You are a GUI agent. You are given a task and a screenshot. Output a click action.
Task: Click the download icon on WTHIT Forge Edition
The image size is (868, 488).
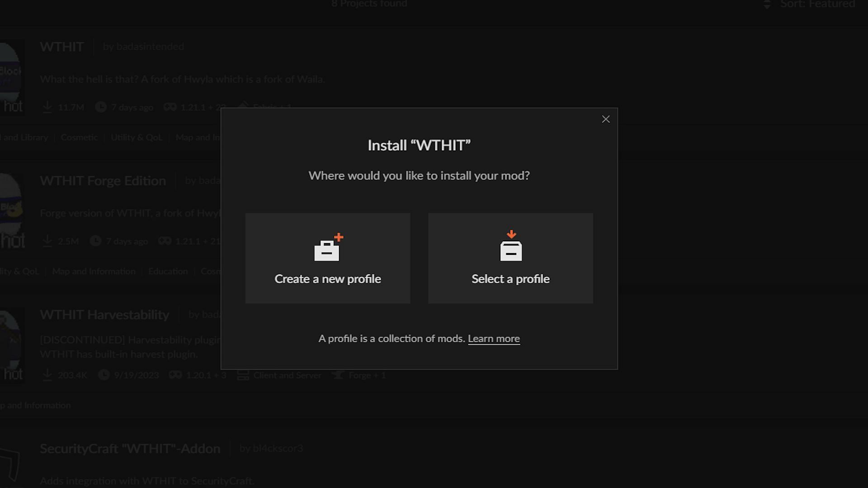[47, 240]
